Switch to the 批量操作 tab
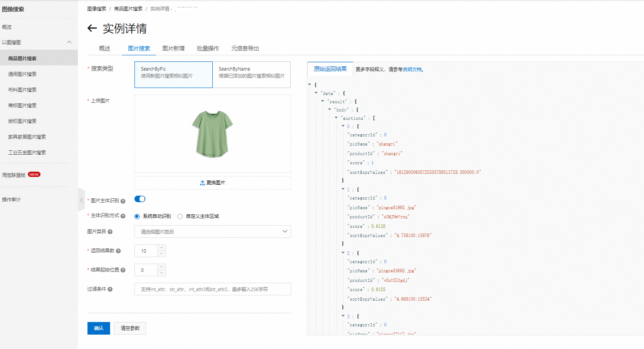The width and height of the screenshot is (644, 349). (x=208, y=48)
